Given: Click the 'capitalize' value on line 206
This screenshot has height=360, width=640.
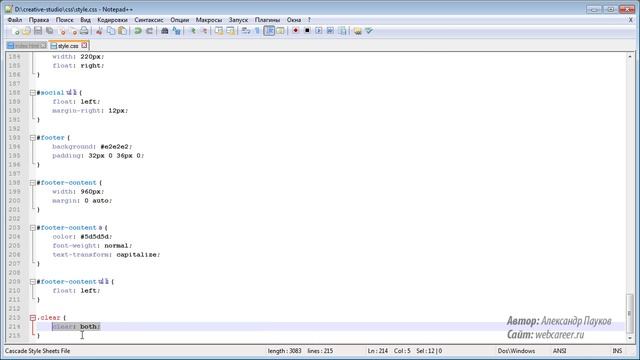Looking at the screenshot, I should coord(138,255).
